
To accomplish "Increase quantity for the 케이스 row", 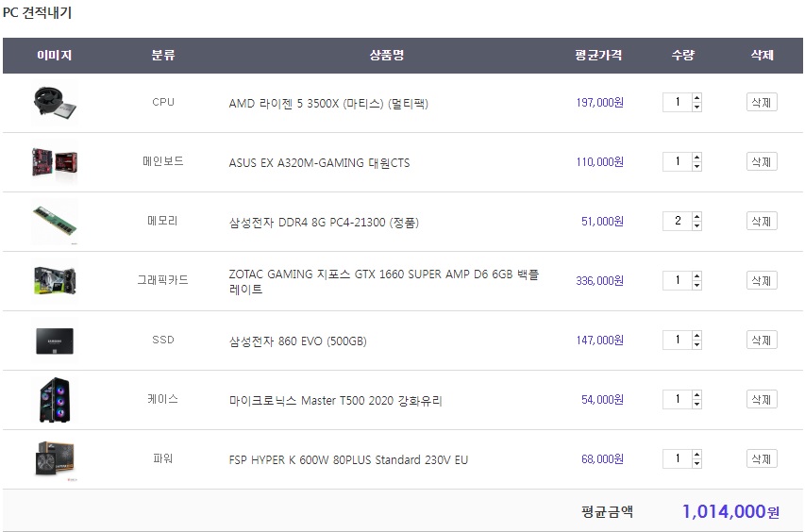I will click(x=696, y=395).
